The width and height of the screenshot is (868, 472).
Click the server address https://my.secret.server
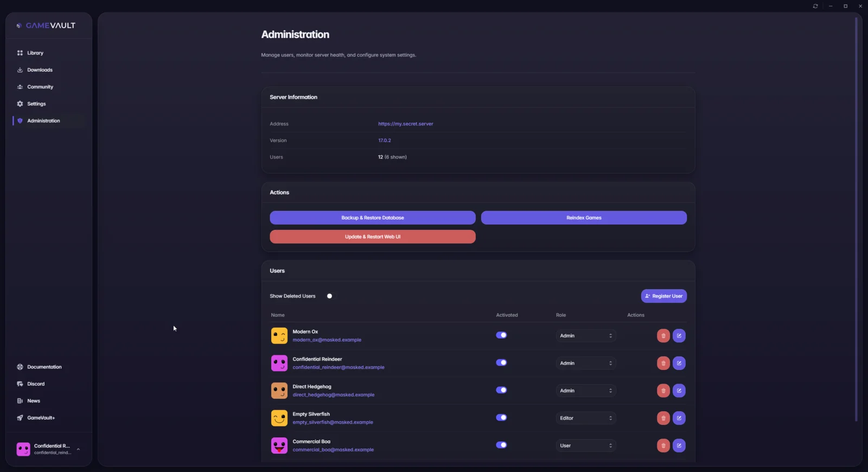coord(406,124)
